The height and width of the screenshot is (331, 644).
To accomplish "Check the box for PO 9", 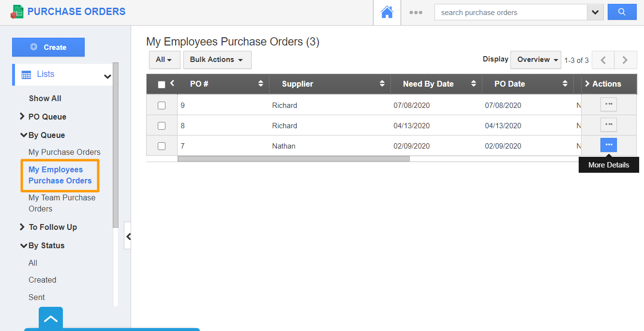I will 162,105.
